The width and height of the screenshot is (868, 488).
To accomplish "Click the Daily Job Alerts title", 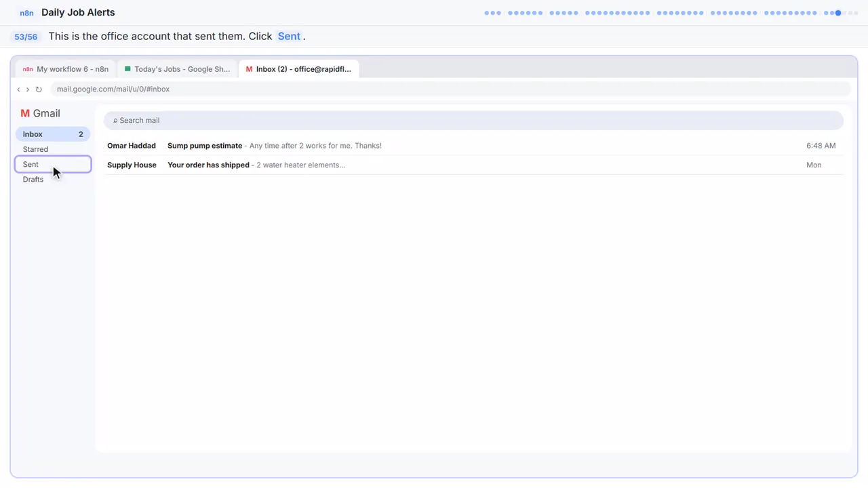I will click(x=78, y=13).
